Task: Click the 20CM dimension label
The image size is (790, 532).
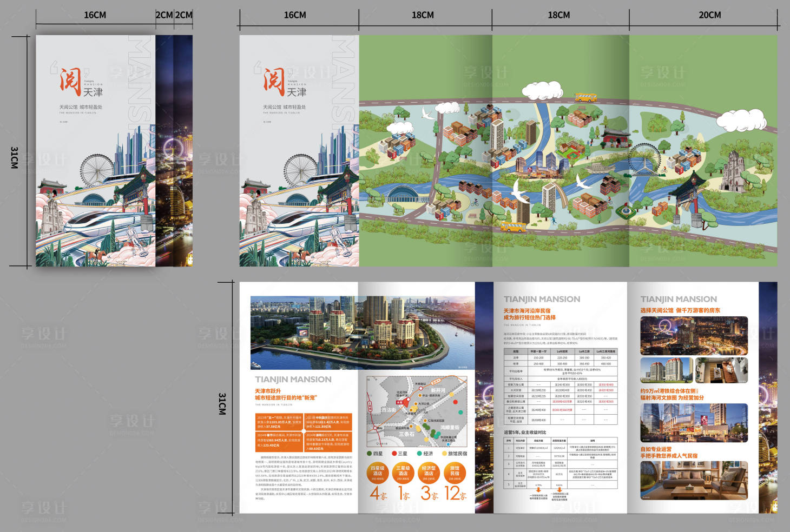Action: [709, 15]
